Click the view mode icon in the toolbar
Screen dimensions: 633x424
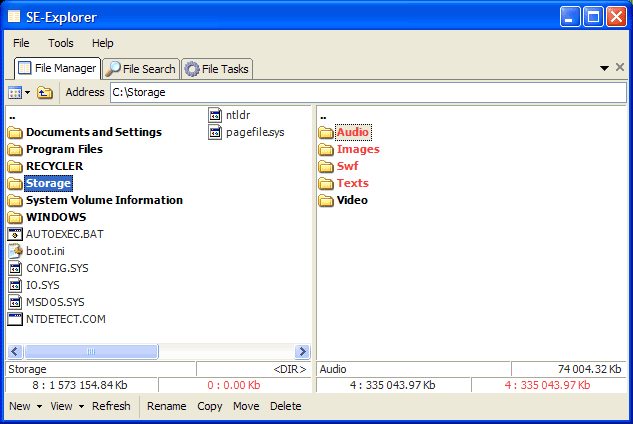(15, 92)
